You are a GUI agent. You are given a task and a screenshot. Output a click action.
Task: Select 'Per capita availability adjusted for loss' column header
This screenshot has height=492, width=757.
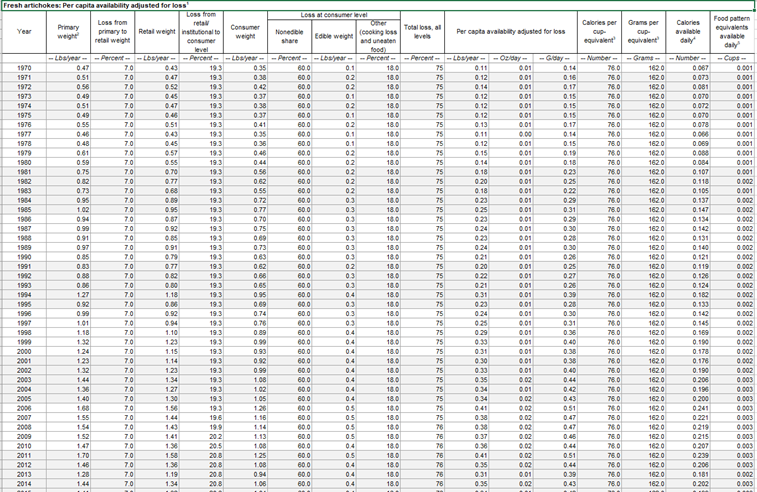pos(511,32)
